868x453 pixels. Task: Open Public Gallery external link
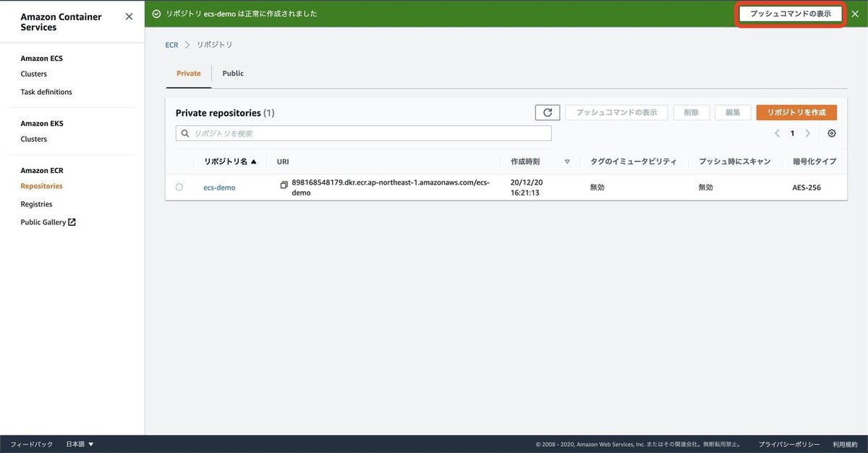click(48, 222)
